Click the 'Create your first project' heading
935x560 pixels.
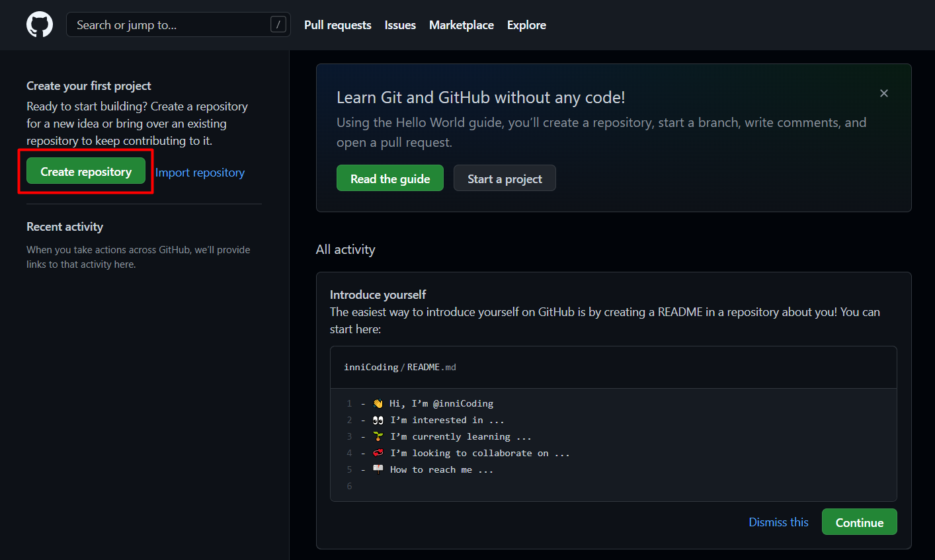(x=89, y=86)
